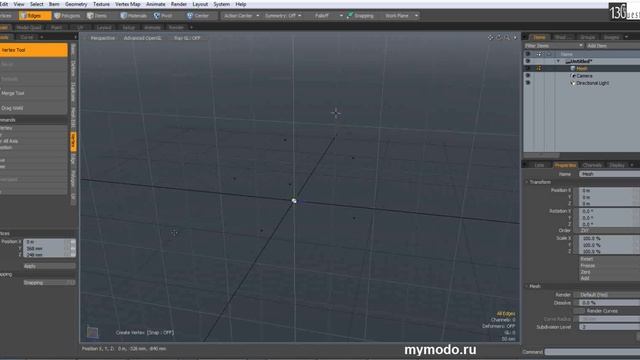Switch to the Properties tab
The height and width of the screenshot is (360, 640).
(565, 165)
